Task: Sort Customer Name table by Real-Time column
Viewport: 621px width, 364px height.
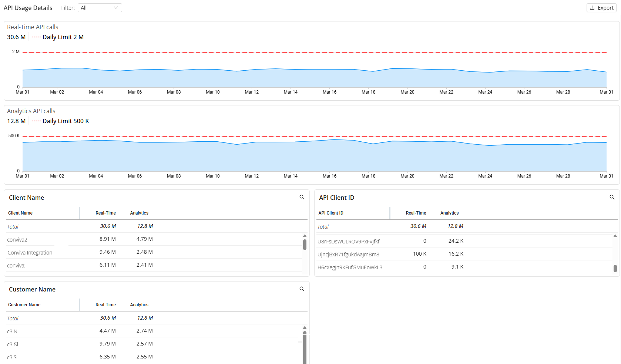Action: 105,305
